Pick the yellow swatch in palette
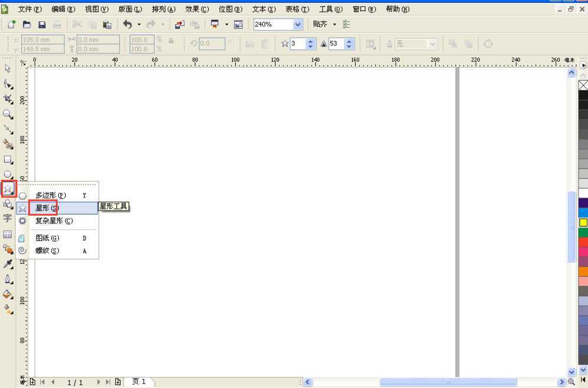Viewport: 588px width, 388px height. click(583, 223)
